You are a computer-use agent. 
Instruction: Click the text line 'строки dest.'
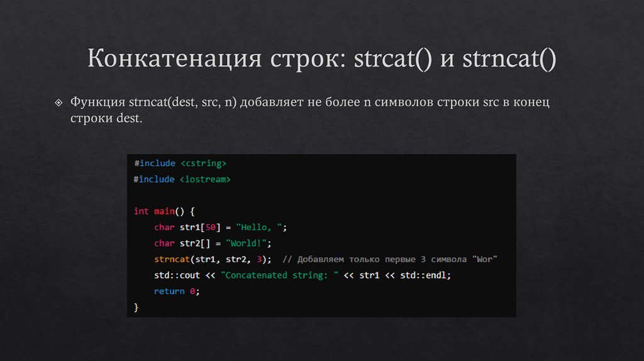[x=106, y=118]
